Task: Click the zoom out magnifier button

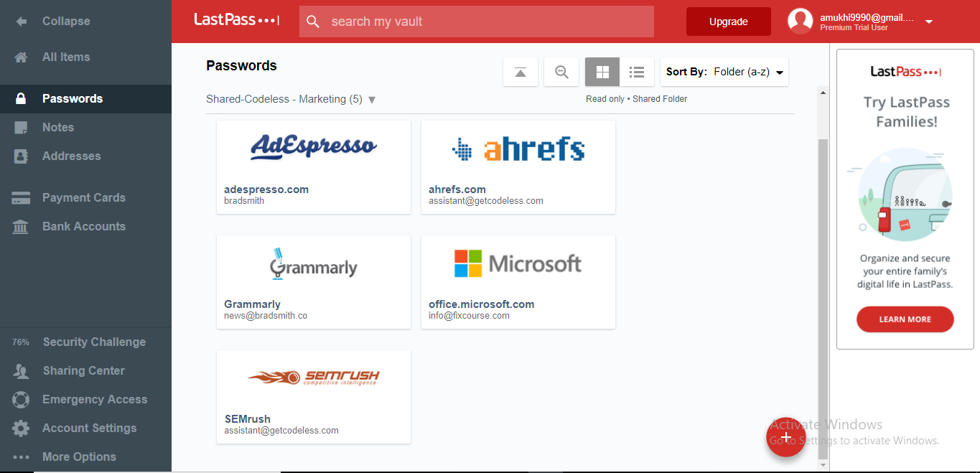Action: click(561, 72)
